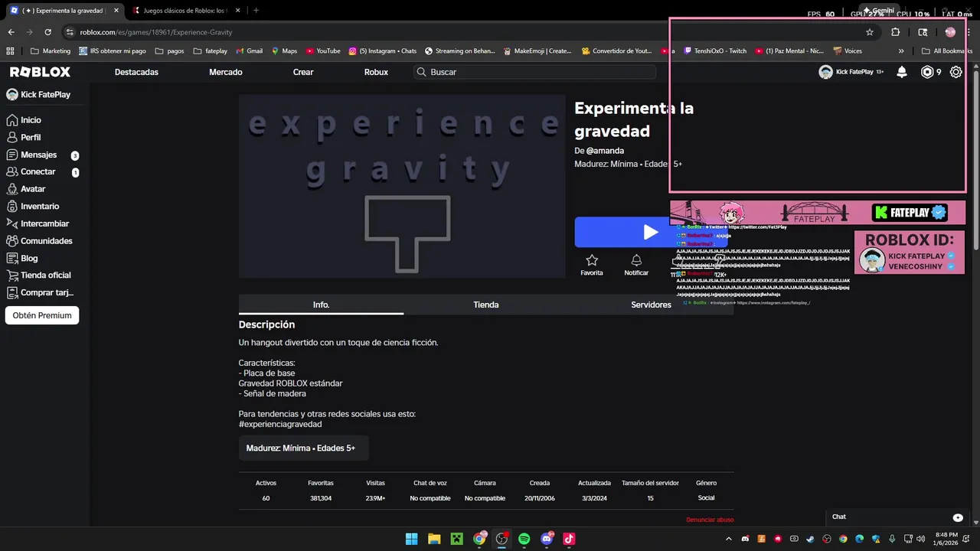Open Discord from taskbar

547,539
